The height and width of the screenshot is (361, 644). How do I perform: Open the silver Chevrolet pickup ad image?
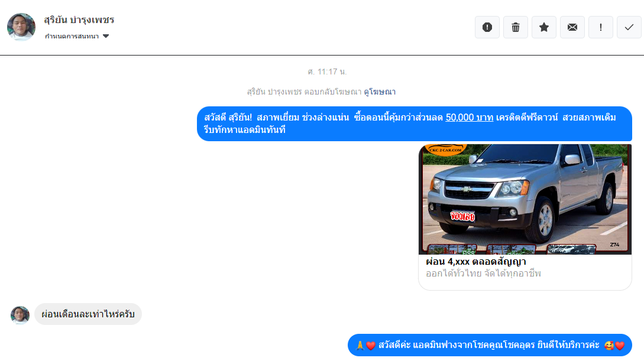525,199
